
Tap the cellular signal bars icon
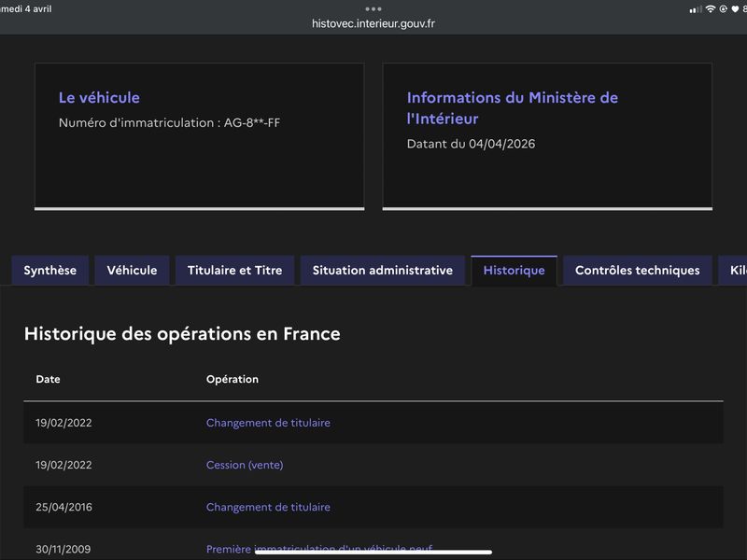(695, 9)
